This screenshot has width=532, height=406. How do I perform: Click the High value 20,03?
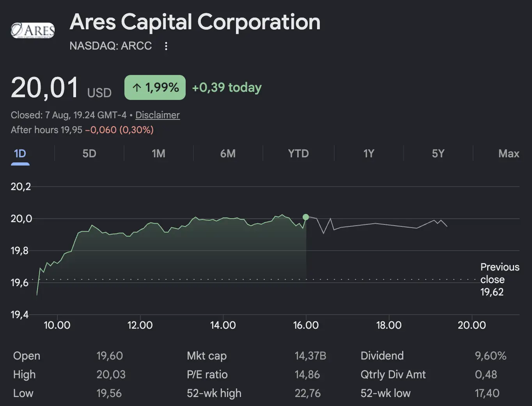[x=111, y=374]
